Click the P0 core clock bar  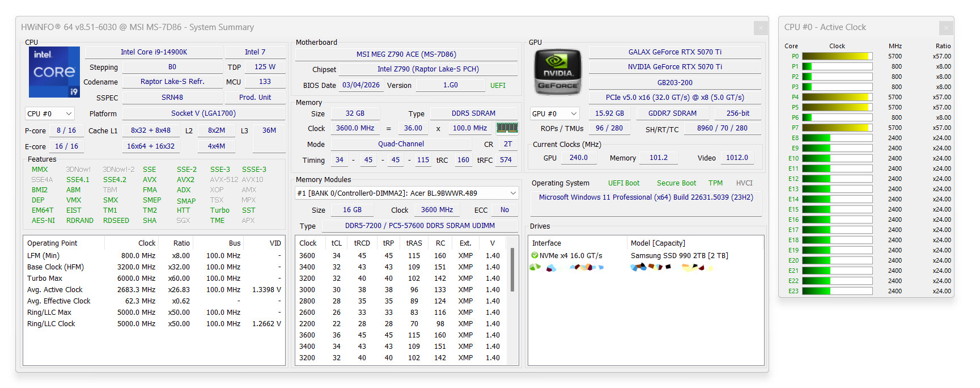coord(837,56)
